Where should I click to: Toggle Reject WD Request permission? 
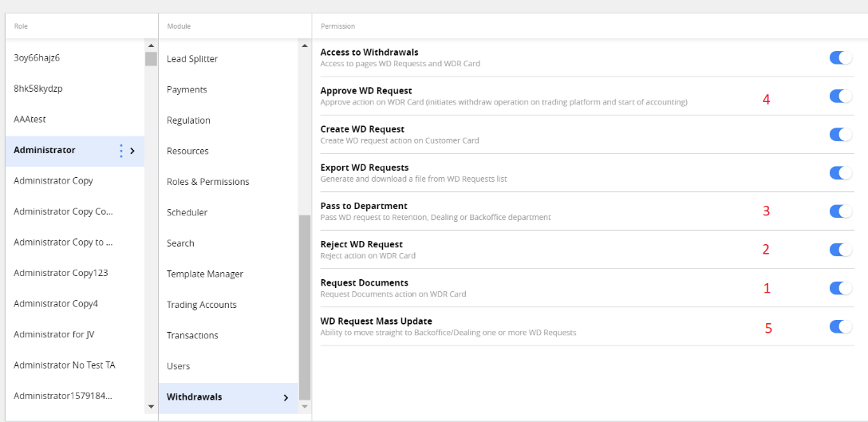coord(840,250)
